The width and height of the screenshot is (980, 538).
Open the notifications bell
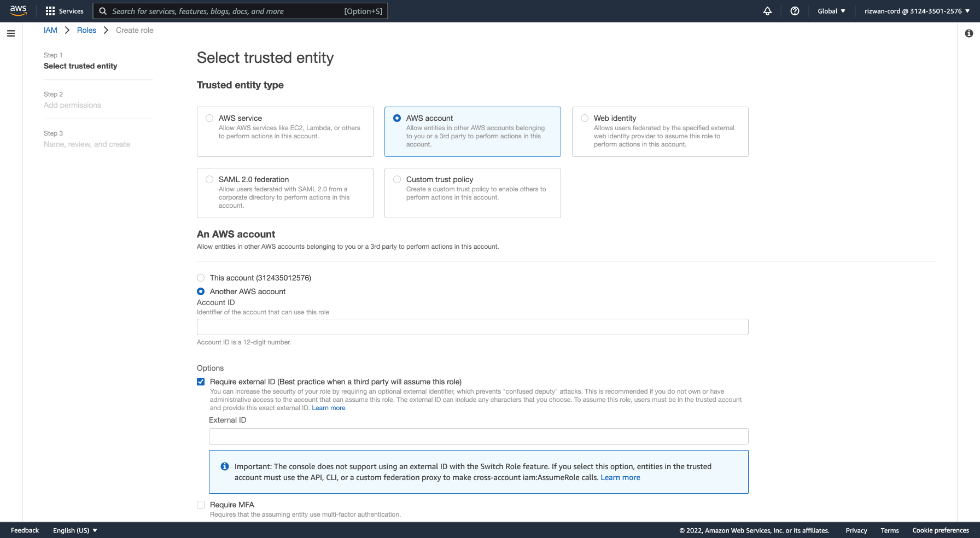pyautogui.click(x=767, y=11)
